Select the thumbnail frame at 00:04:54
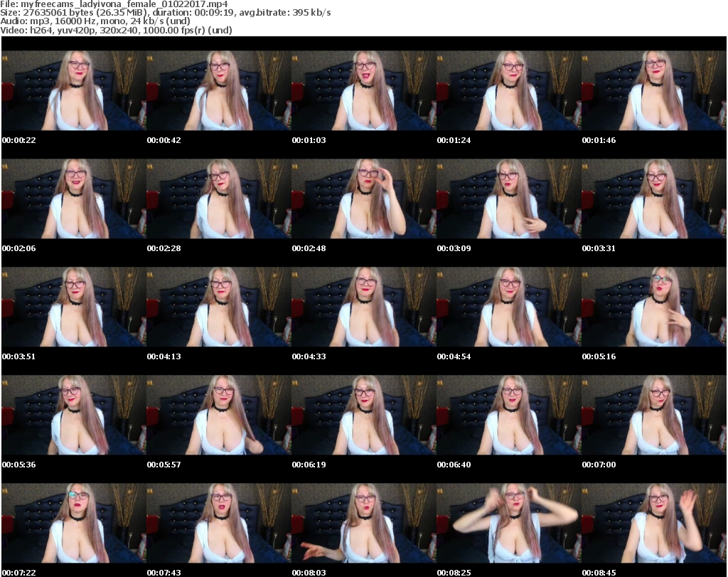This screenshot has width=728, height=577. [x=509, y=307]
